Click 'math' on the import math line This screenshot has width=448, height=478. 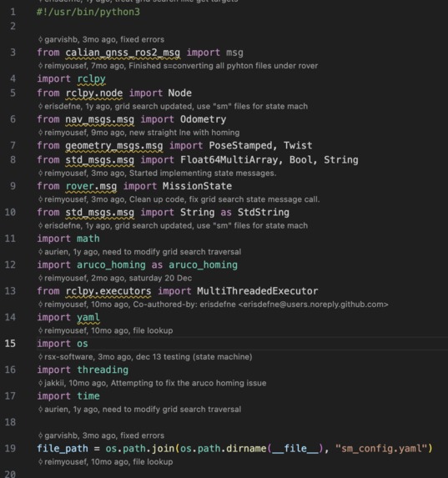tap(88, 239)
